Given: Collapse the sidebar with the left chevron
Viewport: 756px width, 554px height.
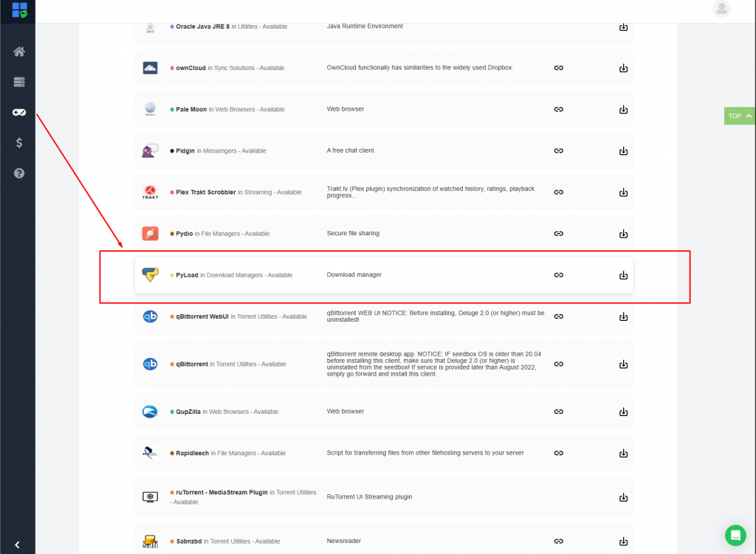Looking at the screenshot, I should [18, 545].
